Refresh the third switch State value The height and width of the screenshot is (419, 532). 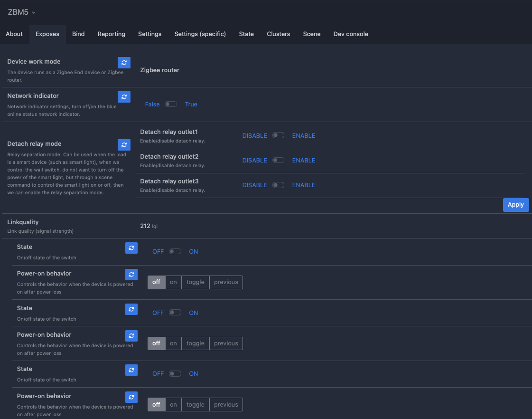coord(131,370)
